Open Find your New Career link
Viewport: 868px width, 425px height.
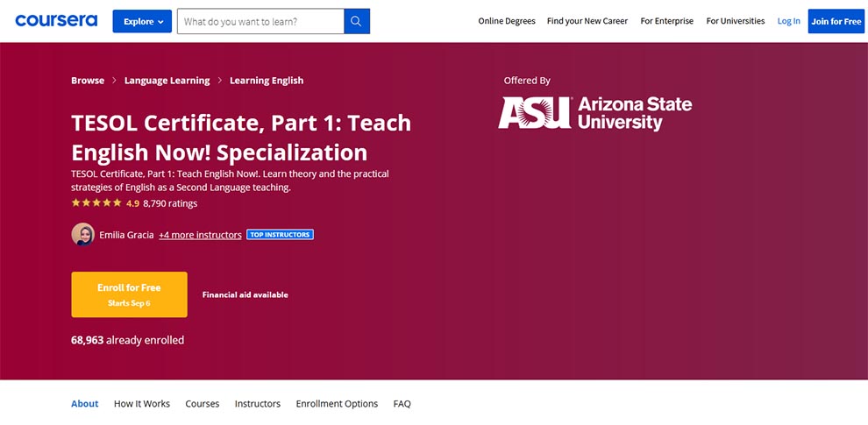coord(587,21)
